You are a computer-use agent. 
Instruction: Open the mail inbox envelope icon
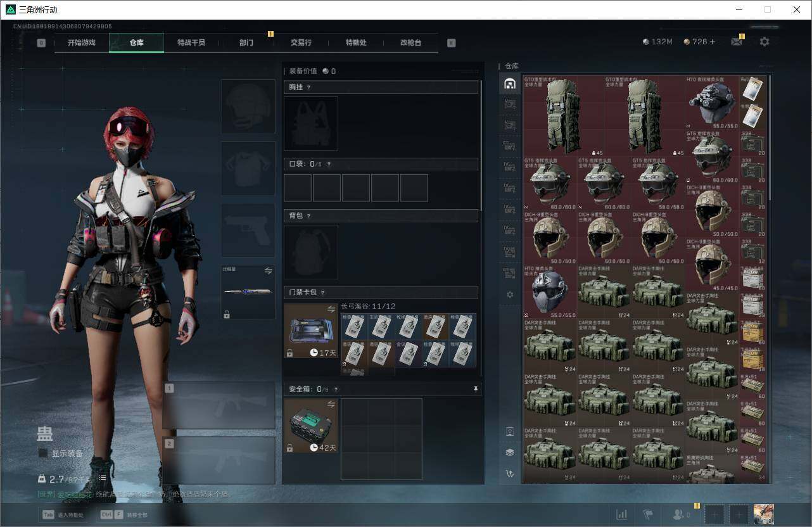[x=736, y=42]
